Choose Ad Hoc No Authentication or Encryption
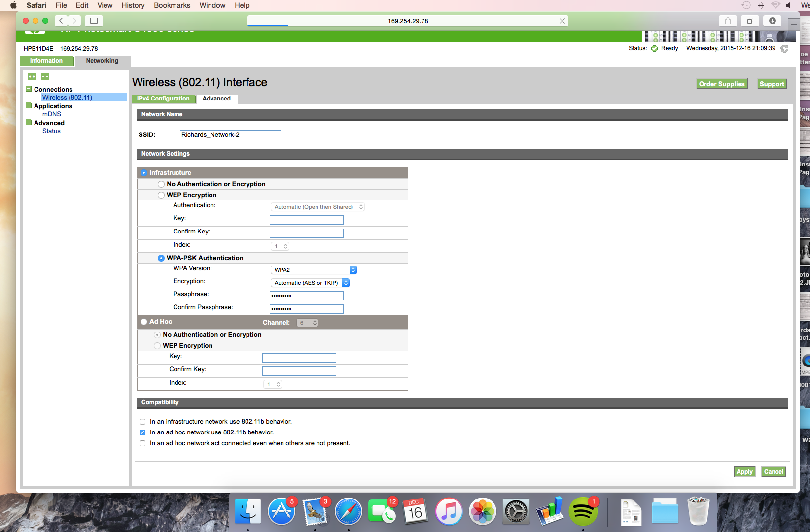 point(157,335)
